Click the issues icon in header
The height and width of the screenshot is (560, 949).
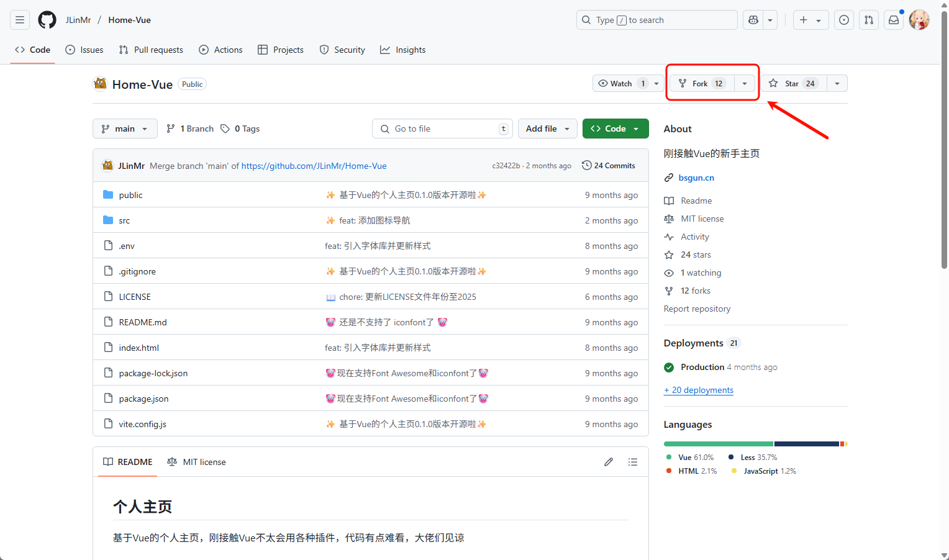tap(844, 20)
